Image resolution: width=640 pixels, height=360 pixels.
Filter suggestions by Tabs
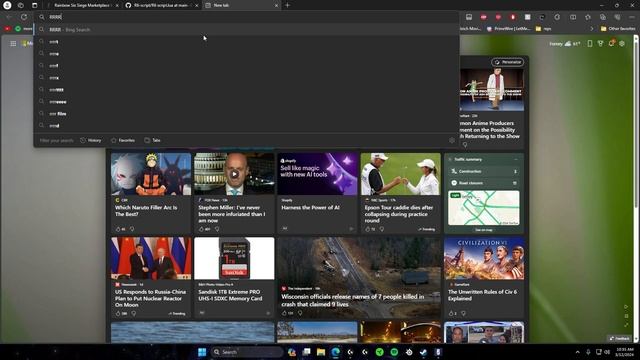coord(152,140)
